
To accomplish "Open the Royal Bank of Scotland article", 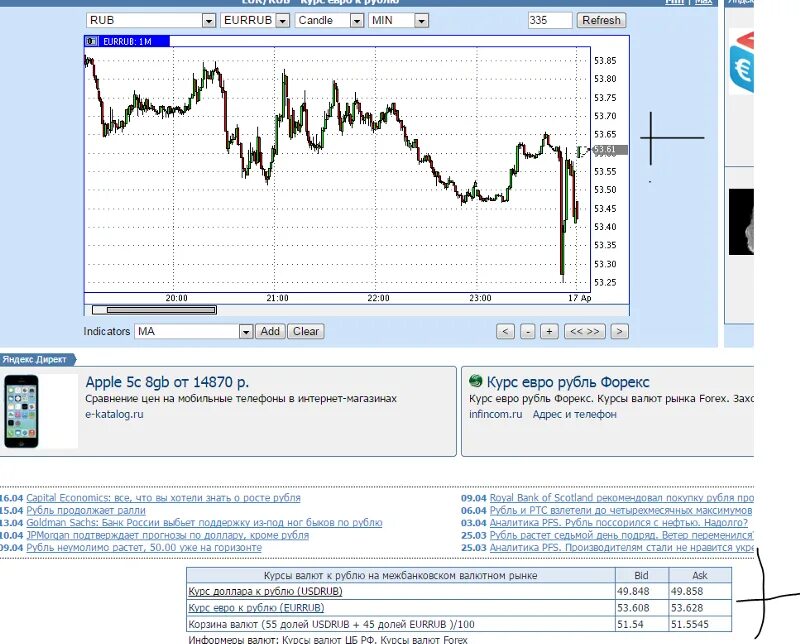I will click(x=621, y=498).
